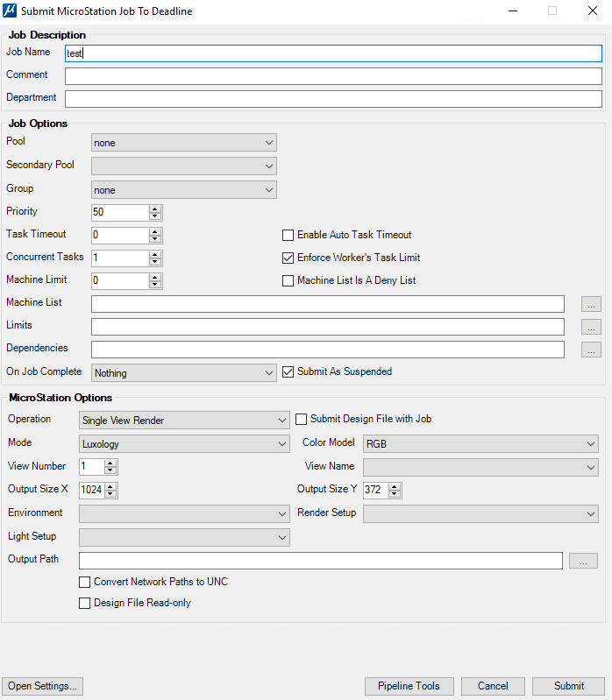Decrease Machine Limit with down arrow
This screenshot has height=700, width=612.
[x=155, y=285]
